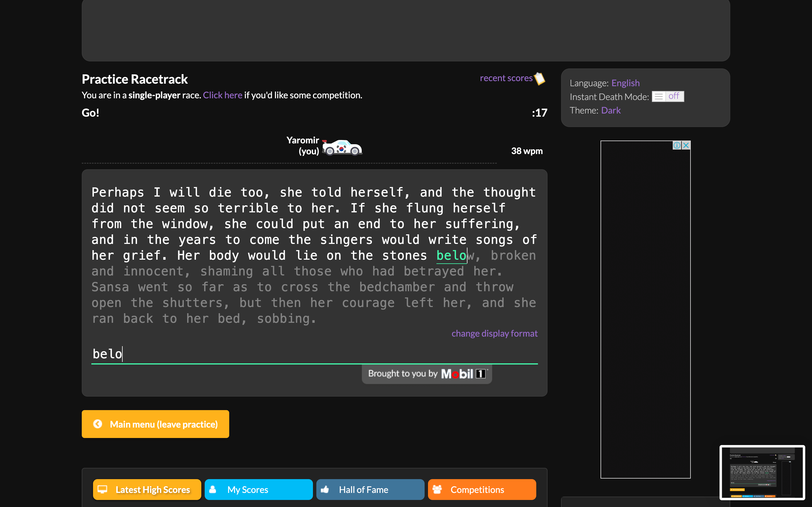Click the thumbs-up icon on Hall of Fame
Viewport: 812px width, 507px height.
tap(325, 489)
